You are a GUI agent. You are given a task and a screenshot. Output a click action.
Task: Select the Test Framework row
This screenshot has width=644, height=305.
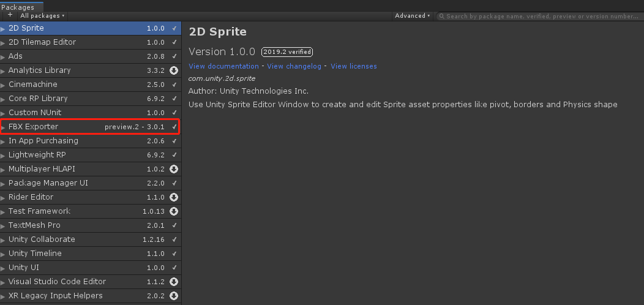tap(91, 211)
